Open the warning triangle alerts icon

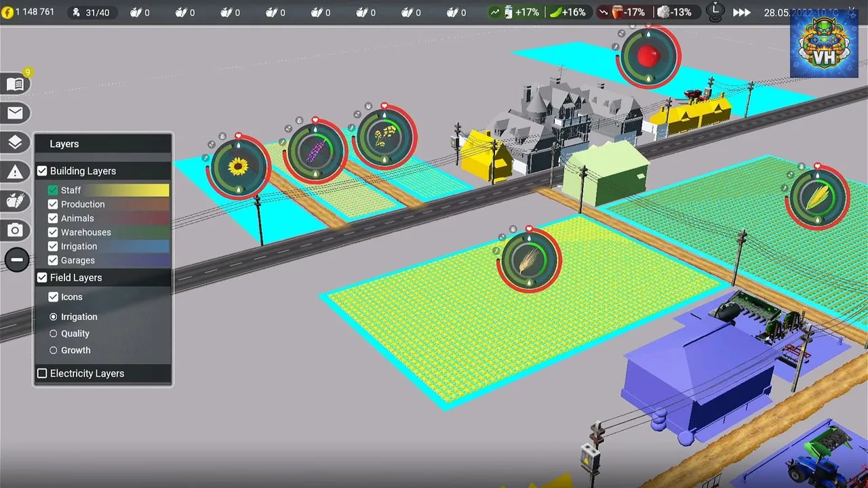(x=15, y=172)
